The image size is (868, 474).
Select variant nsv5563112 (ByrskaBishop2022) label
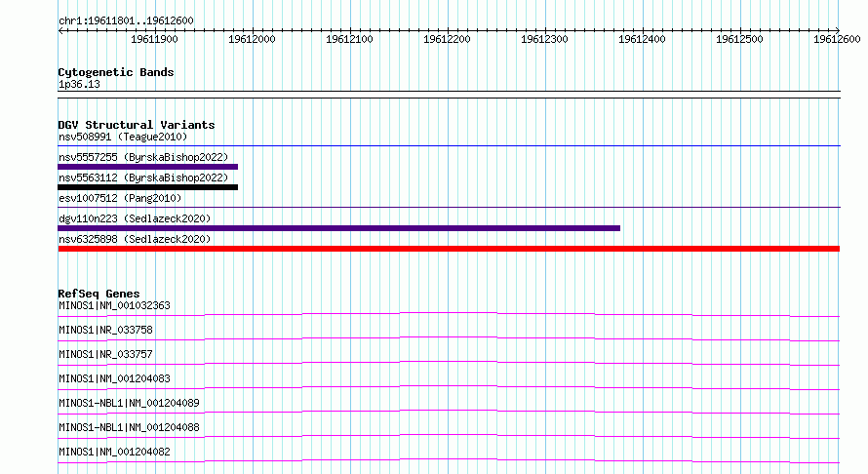143,178
